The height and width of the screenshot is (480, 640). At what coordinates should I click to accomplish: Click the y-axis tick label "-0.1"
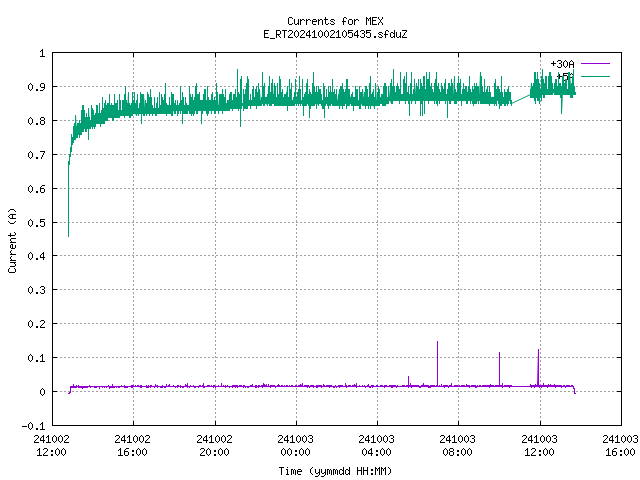tap(33, 426)
